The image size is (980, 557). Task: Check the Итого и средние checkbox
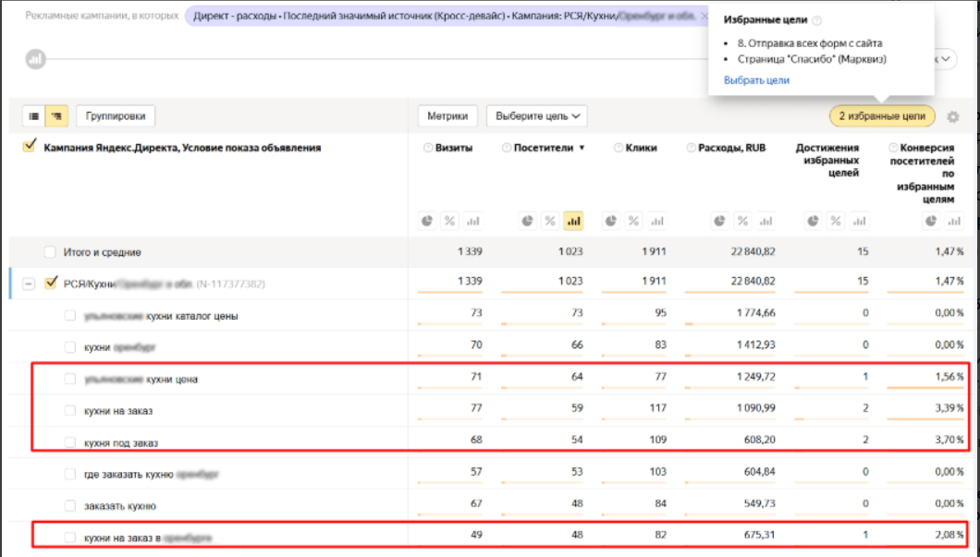coord(50,252)
